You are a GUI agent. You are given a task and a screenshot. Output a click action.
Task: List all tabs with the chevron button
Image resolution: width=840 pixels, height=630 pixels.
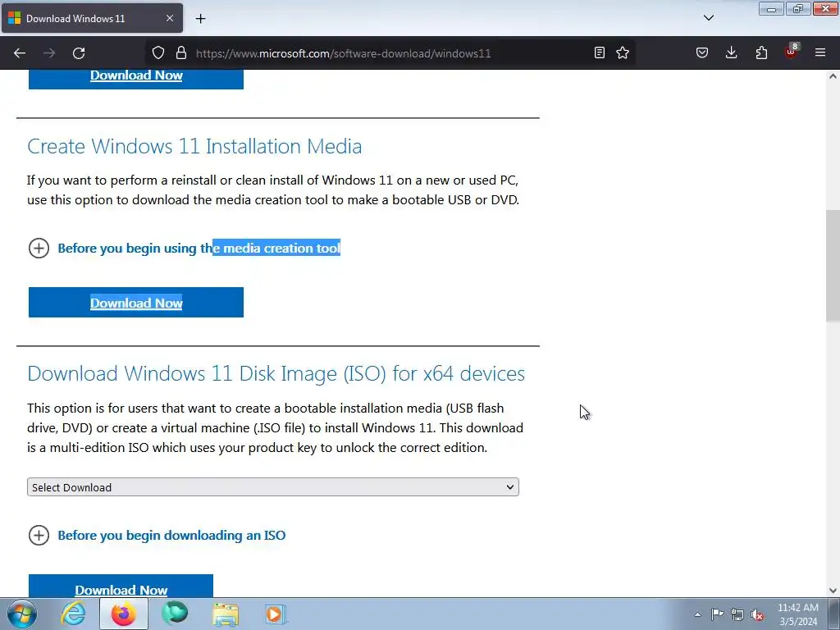point(708,18)
